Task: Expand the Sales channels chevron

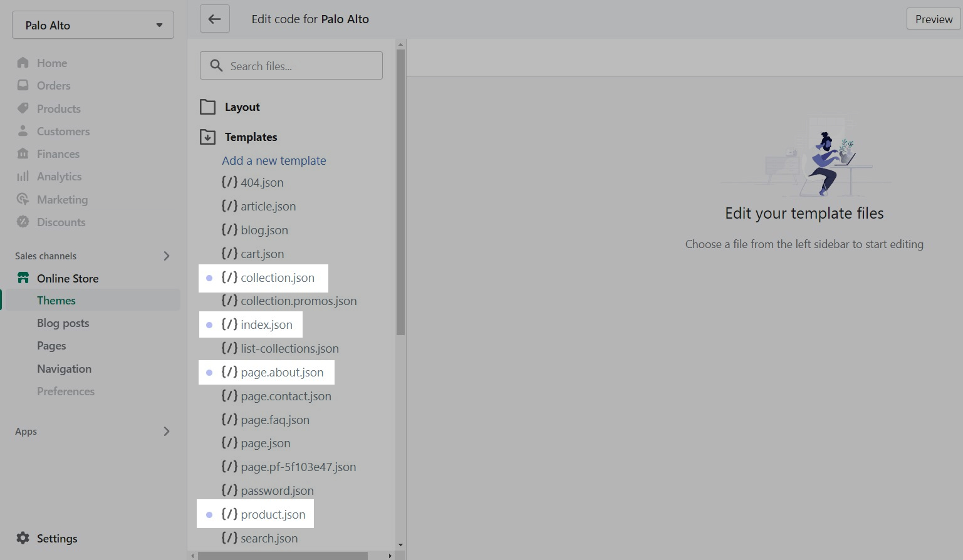Action: click(166, 256)
